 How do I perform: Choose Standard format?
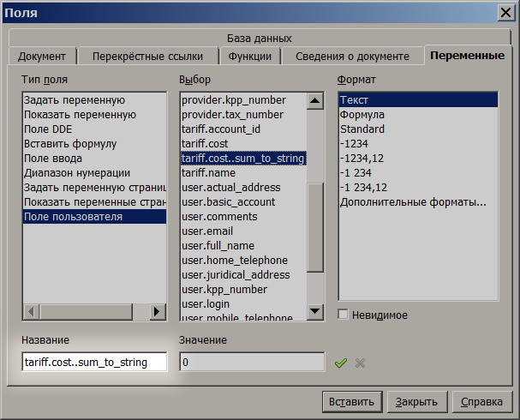[418, 129]
